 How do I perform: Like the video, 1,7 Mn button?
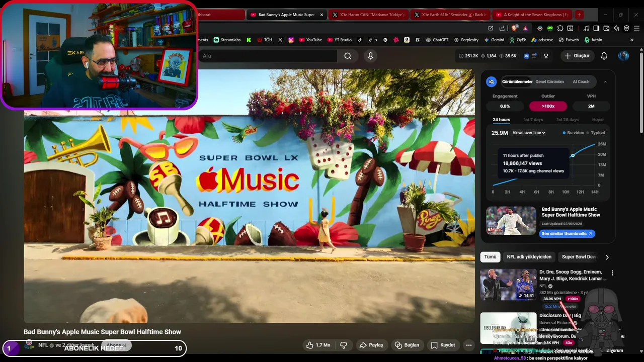tap(318, 345)
